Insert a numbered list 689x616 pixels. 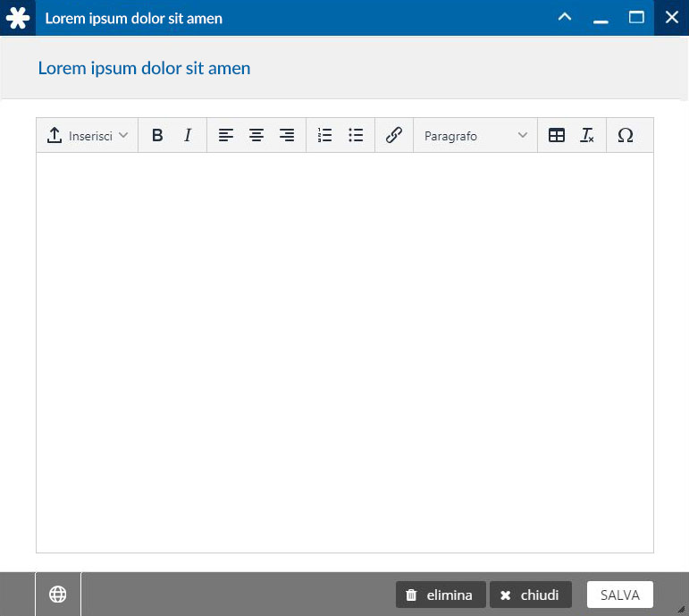click(325, 135)
